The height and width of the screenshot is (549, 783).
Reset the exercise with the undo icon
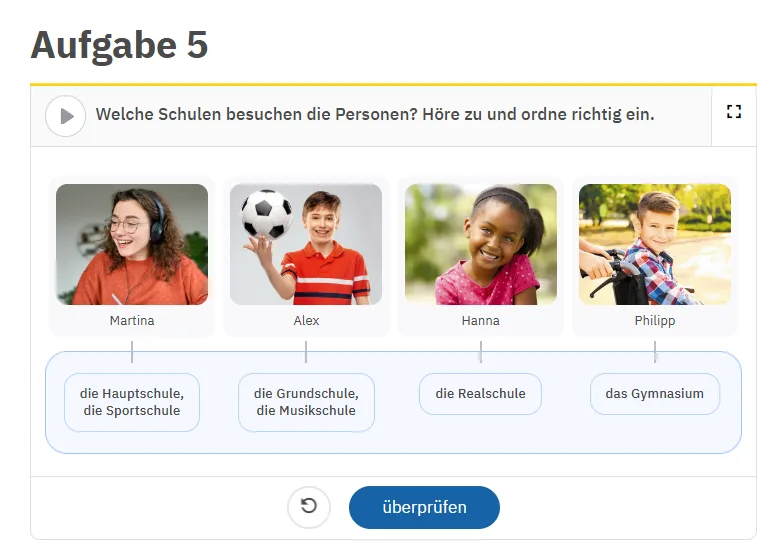[309, 507]
